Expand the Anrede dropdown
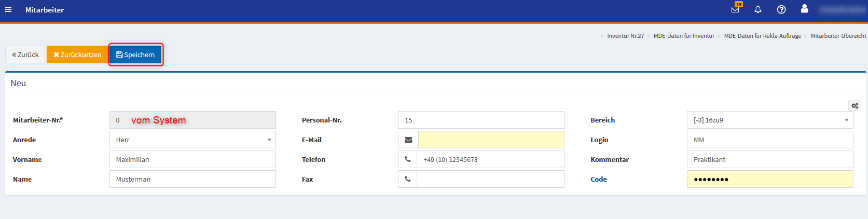The height and width of the screenshot is (219, 868). (x=192, y=140)
